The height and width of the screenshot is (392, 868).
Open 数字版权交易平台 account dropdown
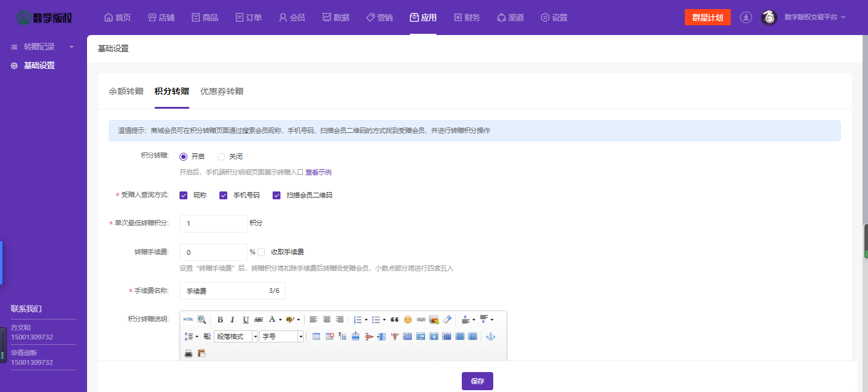click(815, 18)
